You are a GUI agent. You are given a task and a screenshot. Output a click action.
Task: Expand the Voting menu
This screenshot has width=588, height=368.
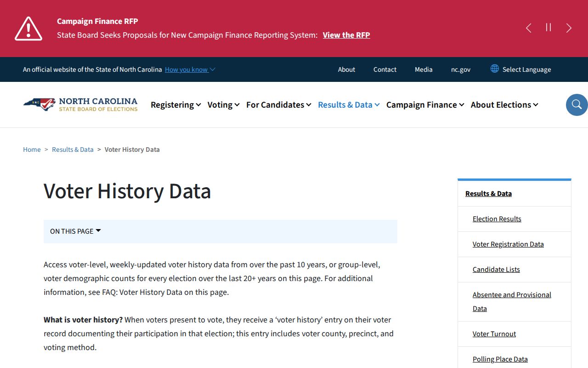[223, 105]
